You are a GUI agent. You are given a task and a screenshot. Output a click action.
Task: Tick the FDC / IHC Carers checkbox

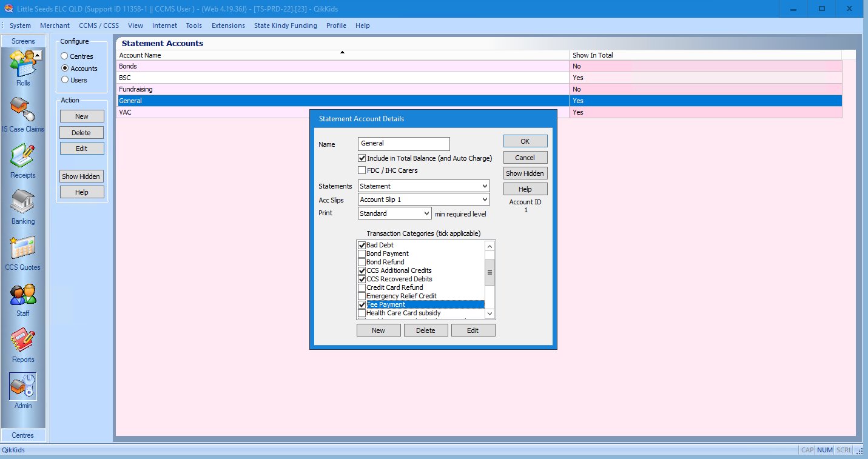coord(362,170)
